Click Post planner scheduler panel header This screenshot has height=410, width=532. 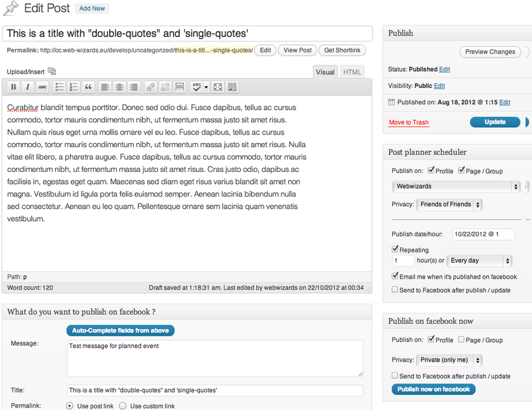point(457,152)
